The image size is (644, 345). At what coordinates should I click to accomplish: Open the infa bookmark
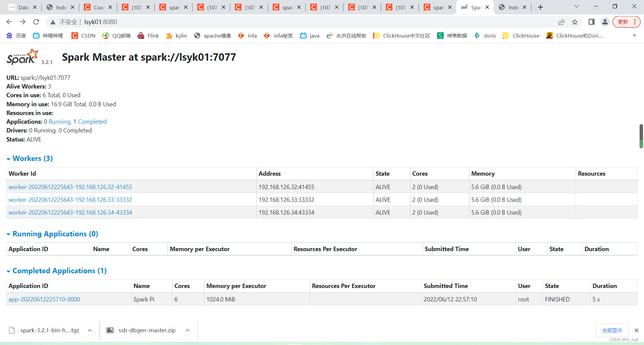[247, 36]
